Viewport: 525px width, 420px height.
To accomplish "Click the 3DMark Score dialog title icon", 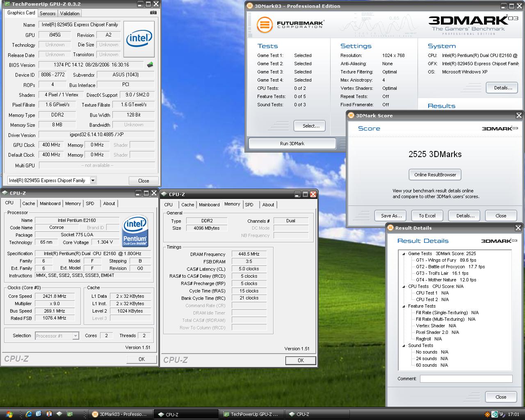I will [351, 116].
